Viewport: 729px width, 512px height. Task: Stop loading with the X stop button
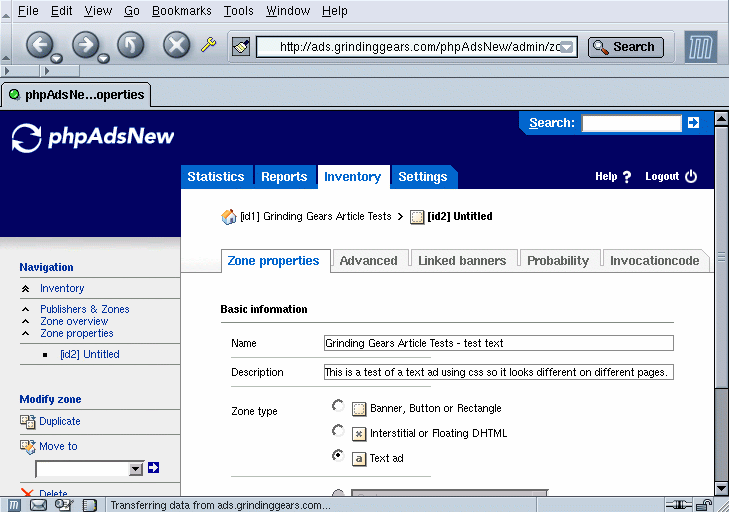177,45
